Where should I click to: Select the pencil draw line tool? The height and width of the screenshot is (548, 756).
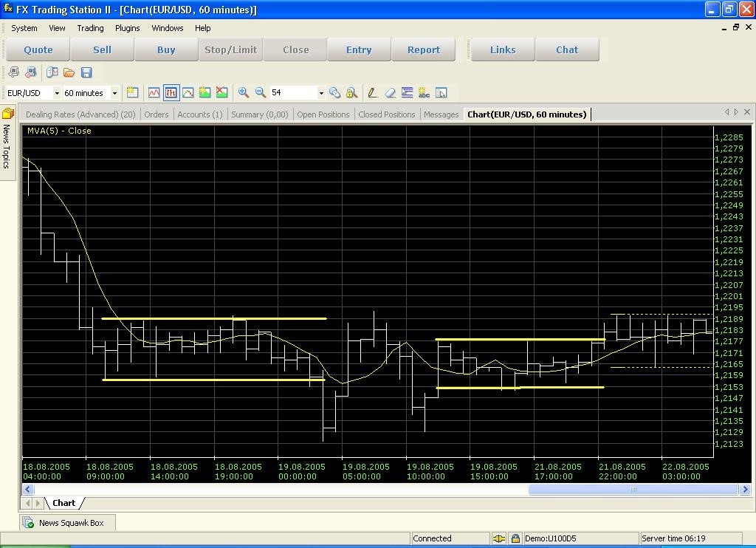[x=372, y=92]
